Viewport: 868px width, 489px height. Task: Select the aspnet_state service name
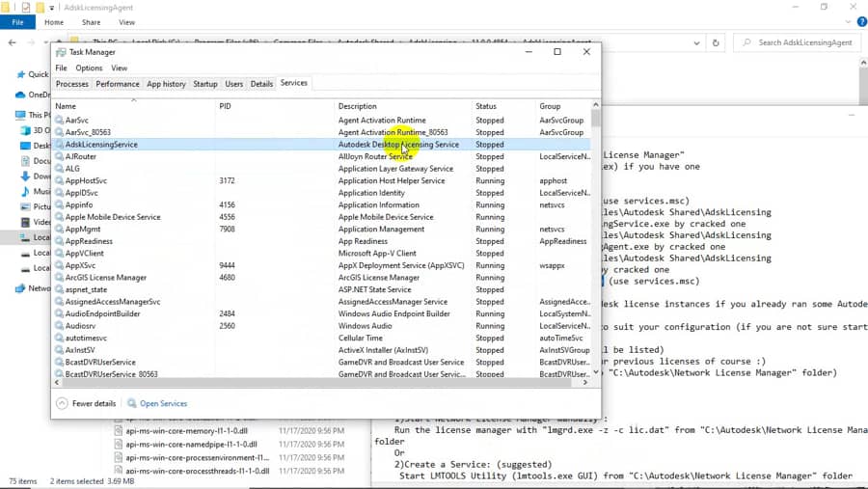(x=86, y=289)
